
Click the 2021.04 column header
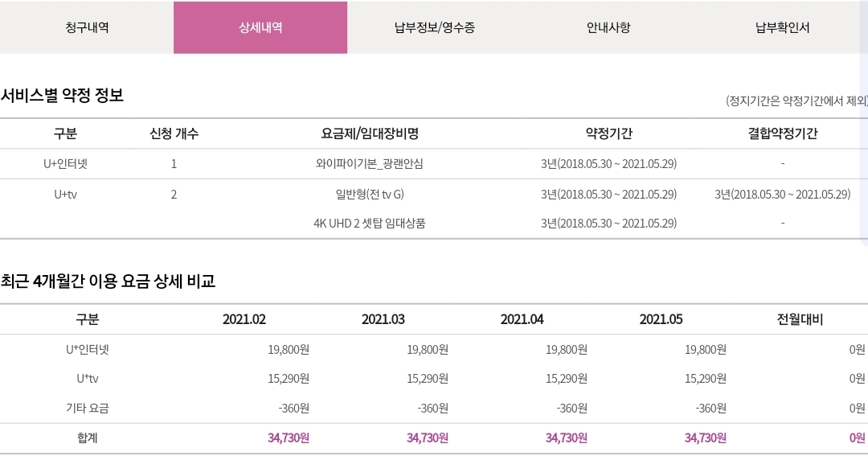coord(522,319)
